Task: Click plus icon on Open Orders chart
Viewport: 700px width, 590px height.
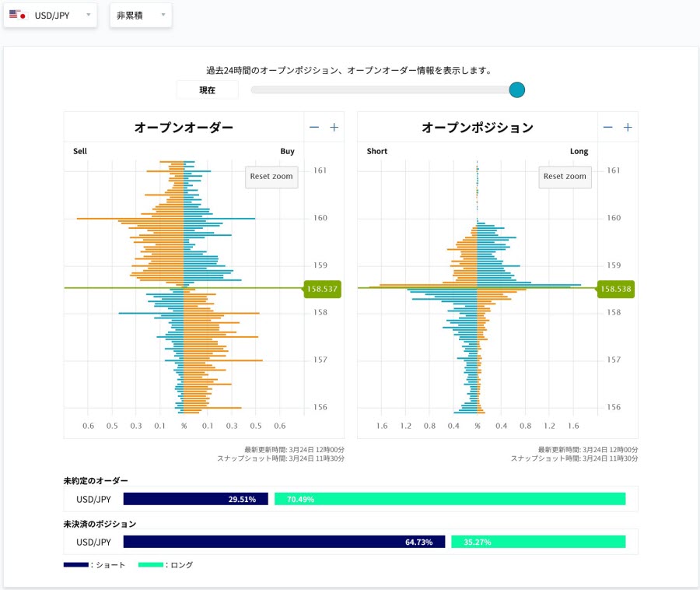Action: (x=334, y=128)
